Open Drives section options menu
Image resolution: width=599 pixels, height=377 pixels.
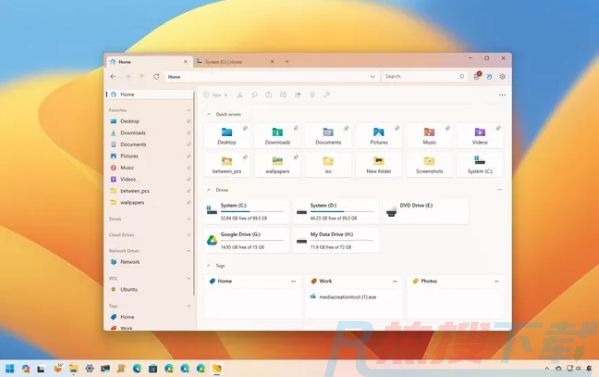click(x=499, y=190)
